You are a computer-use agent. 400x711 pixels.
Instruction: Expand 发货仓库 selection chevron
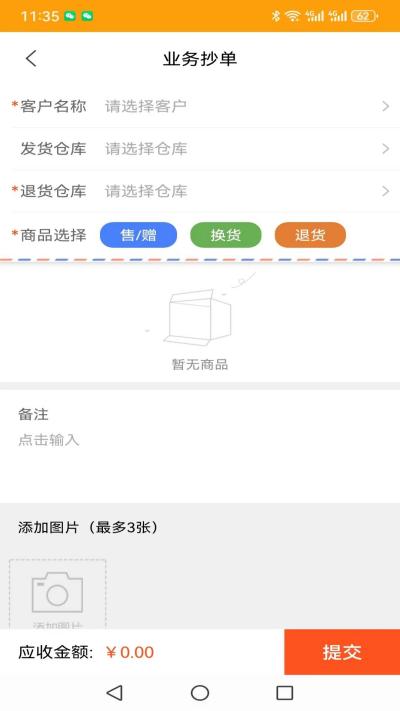(385, 149)
